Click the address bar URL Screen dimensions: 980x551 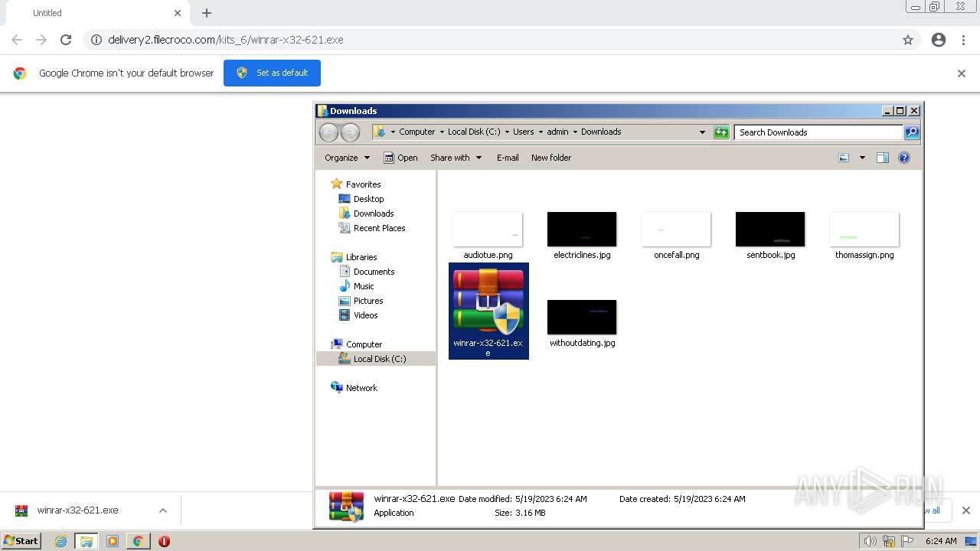tap(226, 40)
